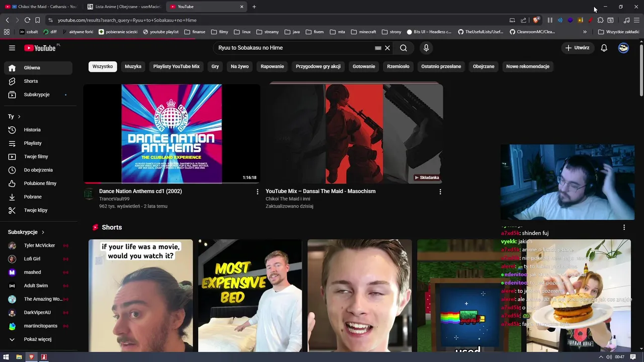
Task: Select the Rapowanie filter chip
Action: [x=272, y=66]
